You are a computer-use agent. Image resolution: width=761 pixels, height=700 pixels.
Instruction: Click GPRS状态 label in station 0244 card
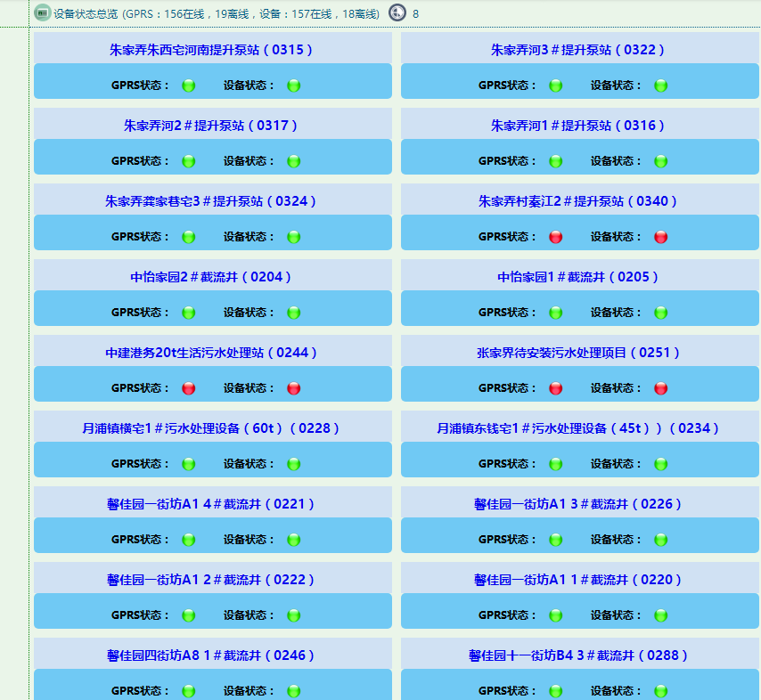[x=140, y=388]
